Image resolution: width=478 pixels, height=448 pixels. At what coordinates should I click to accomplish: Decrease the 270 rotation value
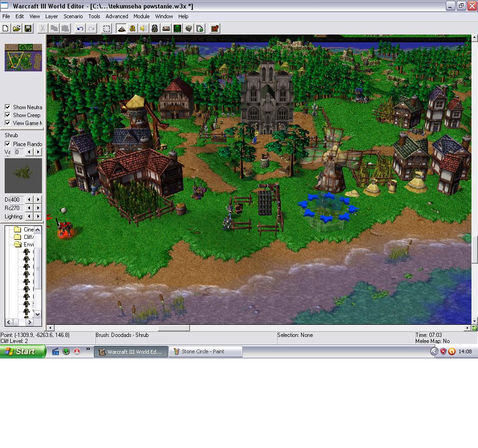tap(29, 208)
